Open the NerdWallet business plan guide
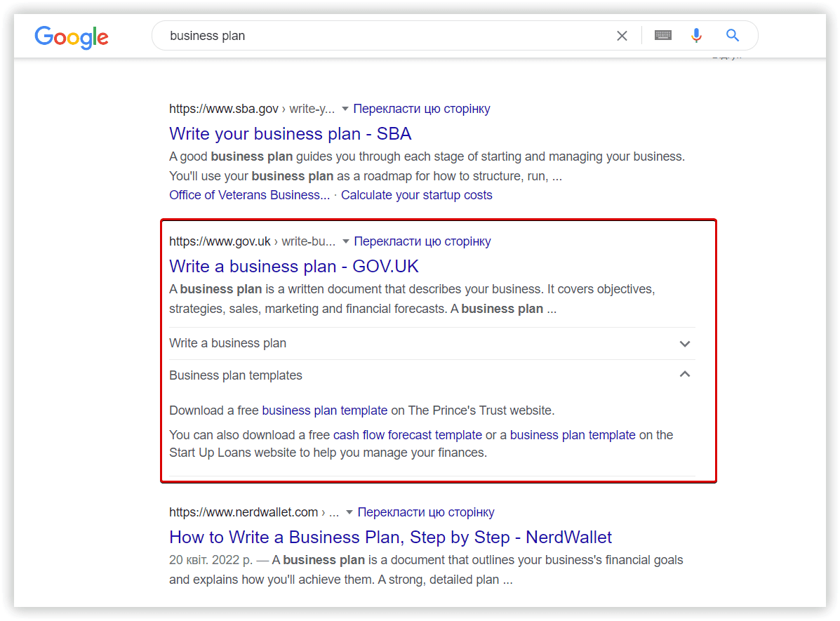 pos(390,537)
